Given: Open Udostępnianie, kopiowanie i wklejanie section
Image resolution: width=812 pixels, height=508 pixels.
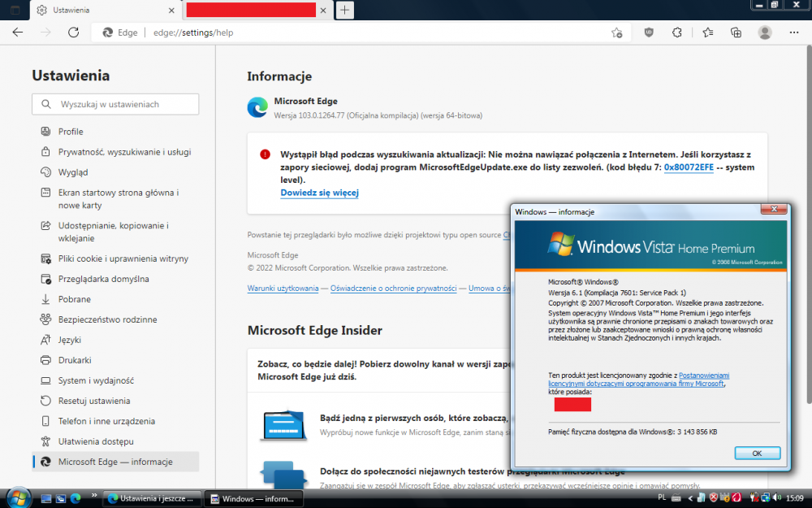Looking at the screenshot, I should (x=115, y=232).
